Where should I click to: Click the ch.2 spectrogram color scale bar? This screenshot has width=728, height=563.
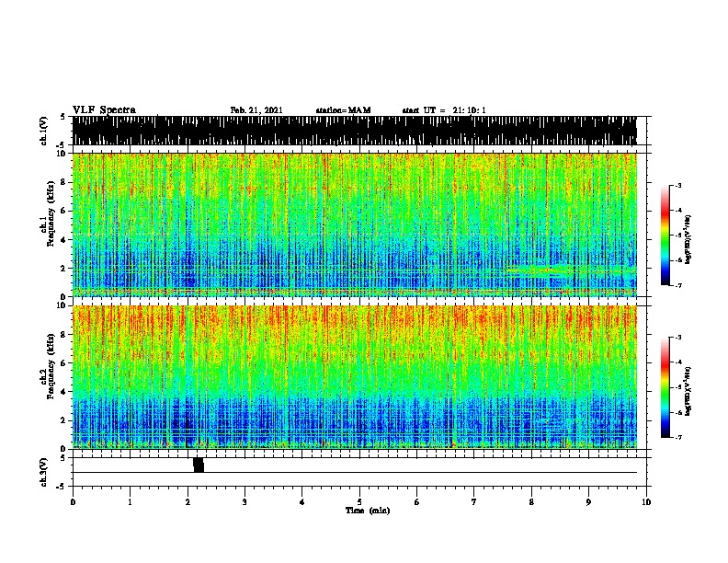coord(665,387)
